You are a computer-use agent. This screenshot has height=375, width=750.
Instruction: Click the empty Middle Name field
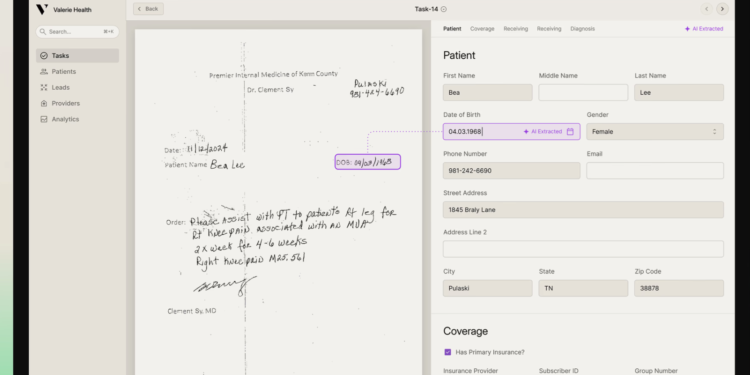tap(583, 92)
